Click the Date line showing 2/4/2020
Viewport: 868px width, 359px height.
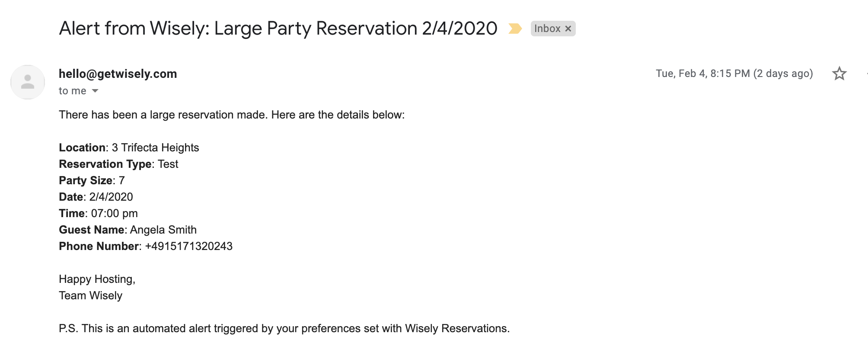[x=96, y=197]
